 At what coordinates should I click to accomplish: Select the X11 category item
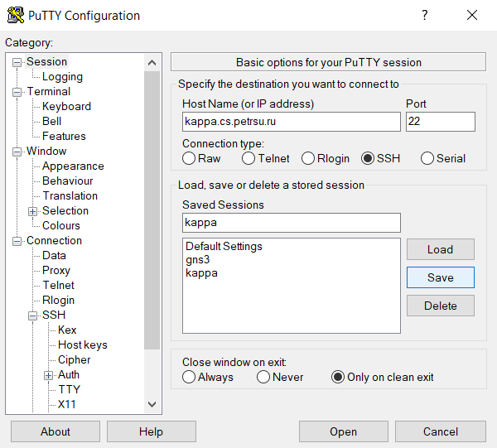[66, 404]
